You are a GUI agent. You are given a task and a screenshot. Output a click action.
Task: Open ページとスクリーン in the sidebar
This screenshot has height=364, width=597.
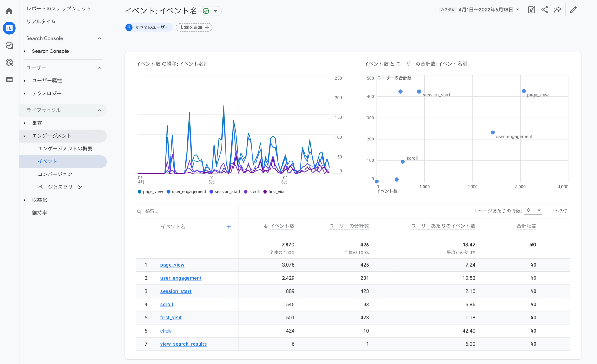point(60,187)
